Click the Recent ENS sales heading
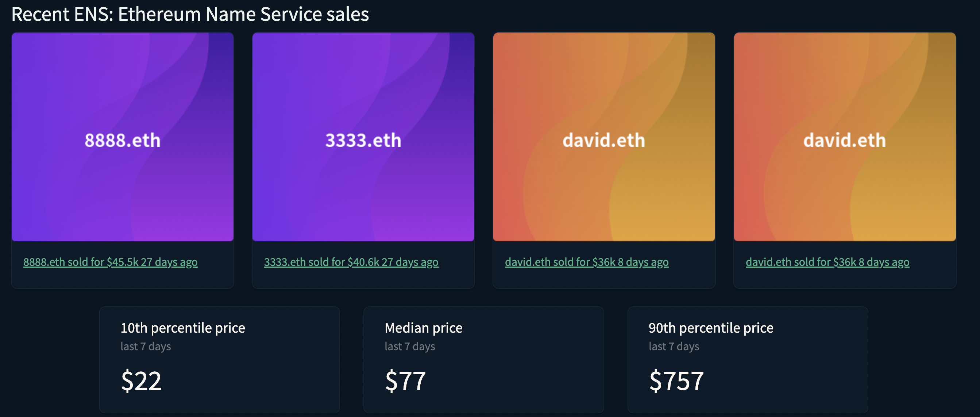Screen dimensions: 980x417 pos(190,15)
